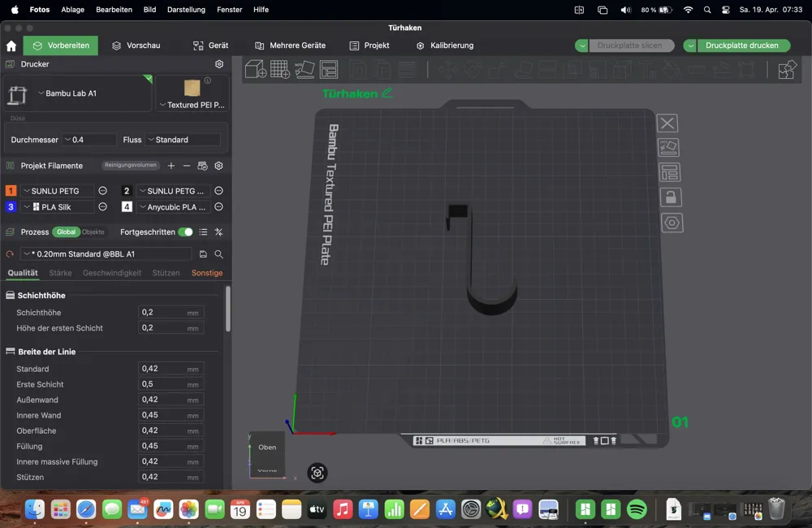Image resolution: width=812 pixels, height=528 pixels.
Task: Remove a filament with minus icon
Action: pyautogui.click(x=187, y=166)
